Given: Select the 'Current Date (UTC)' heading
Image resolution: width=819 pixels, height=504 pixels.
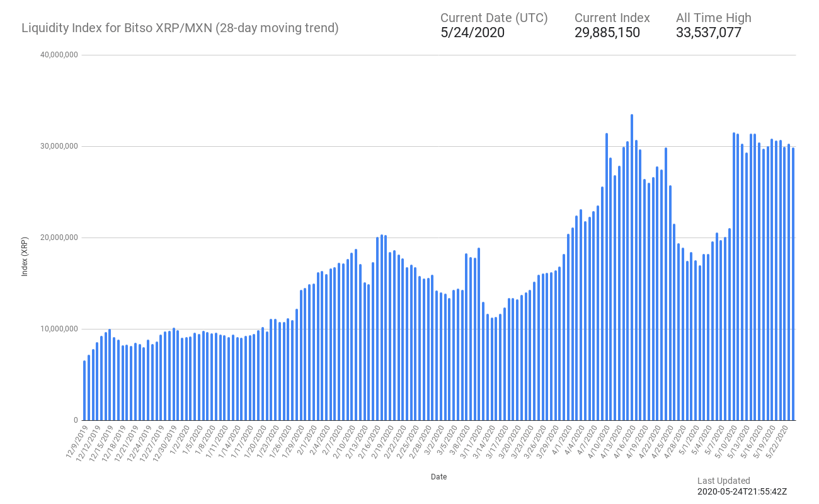Looking at the screenshot, I should tap(494, 18).
